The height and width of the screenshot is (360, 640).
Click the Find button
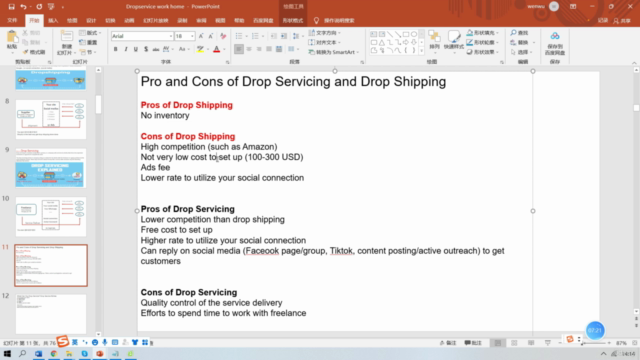519,33
